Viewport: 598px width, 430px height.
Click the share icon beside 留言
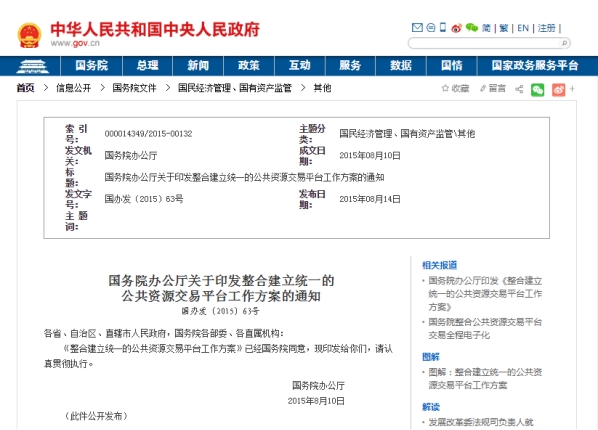pos(519,89)
